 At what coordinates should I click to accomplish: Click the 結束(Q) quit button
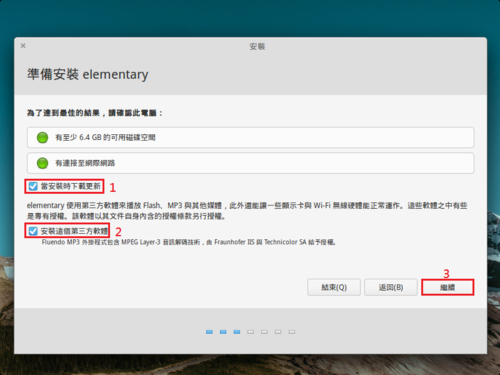coord(334,287)
